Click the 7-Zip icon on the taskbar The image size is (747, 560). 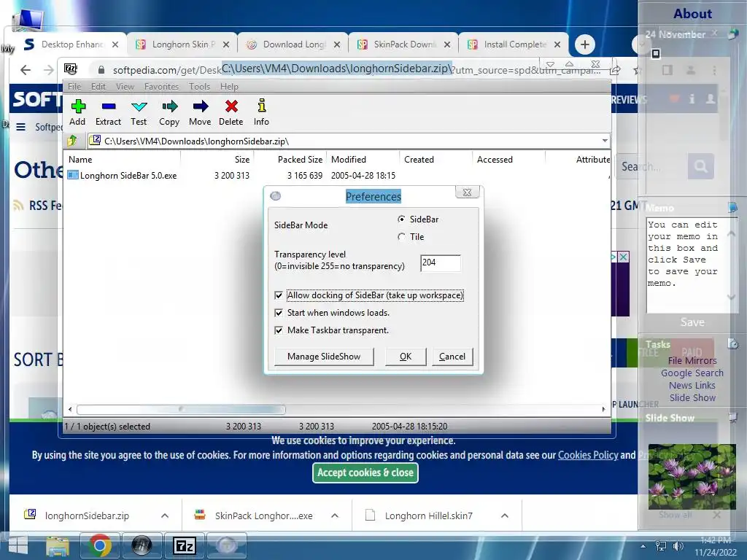(x=185, y=545)
